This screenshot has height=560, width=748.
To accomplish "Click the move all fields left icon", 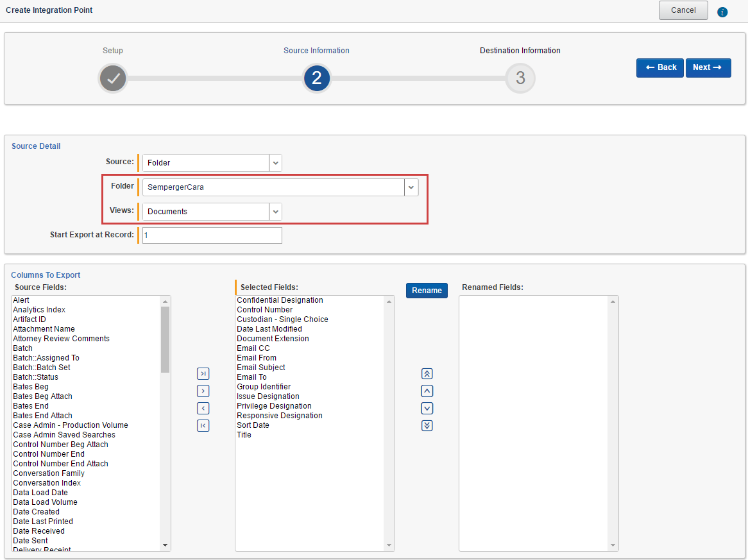I will [203, 425].
